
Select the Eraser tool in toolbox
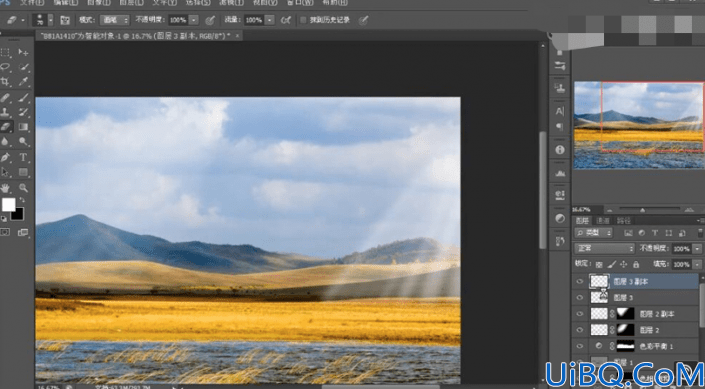tap(5, 126)
